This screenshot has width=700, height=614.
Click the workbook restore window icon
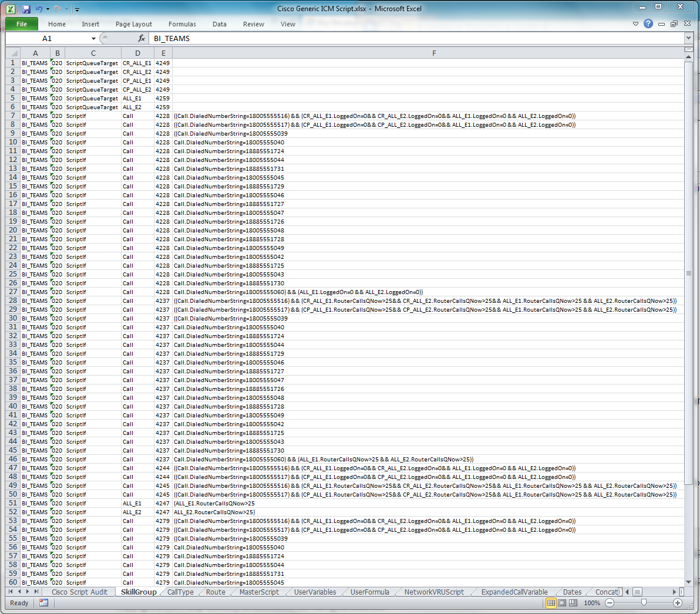tap(674, 23)
